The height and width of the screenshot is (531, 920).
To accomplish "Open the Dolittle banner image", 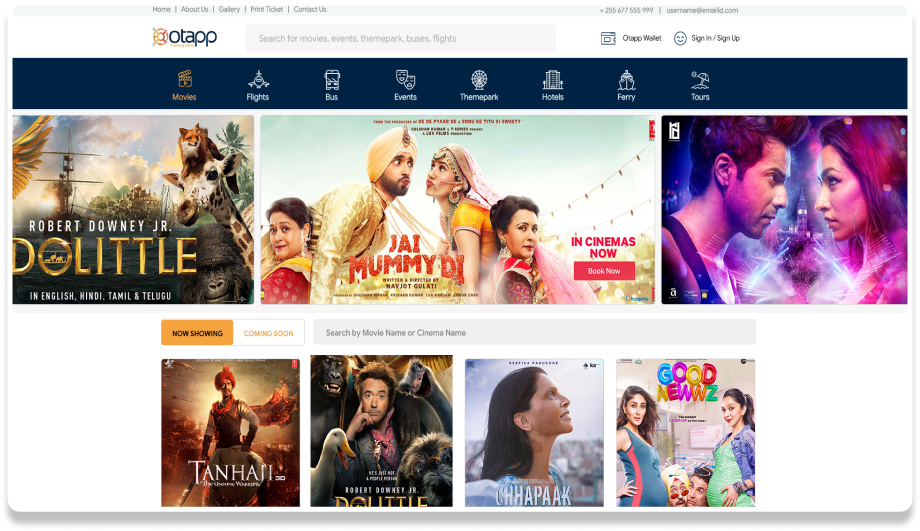I will pos(133,209).
